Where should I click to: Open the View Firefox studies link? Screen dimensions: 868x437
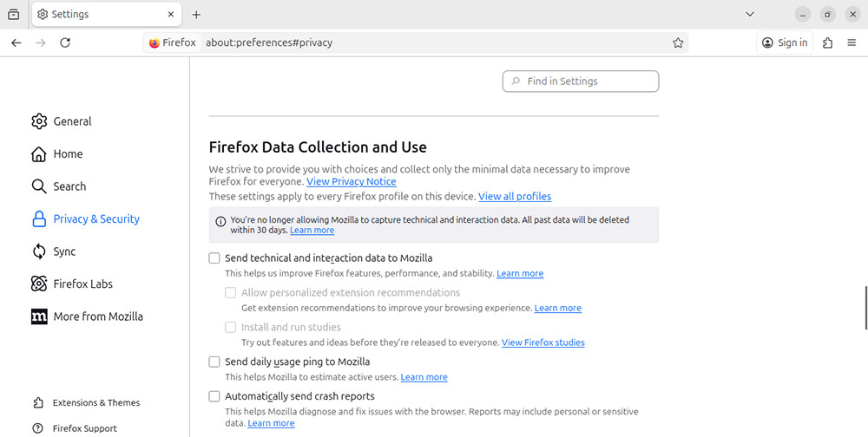coord(543,342)
